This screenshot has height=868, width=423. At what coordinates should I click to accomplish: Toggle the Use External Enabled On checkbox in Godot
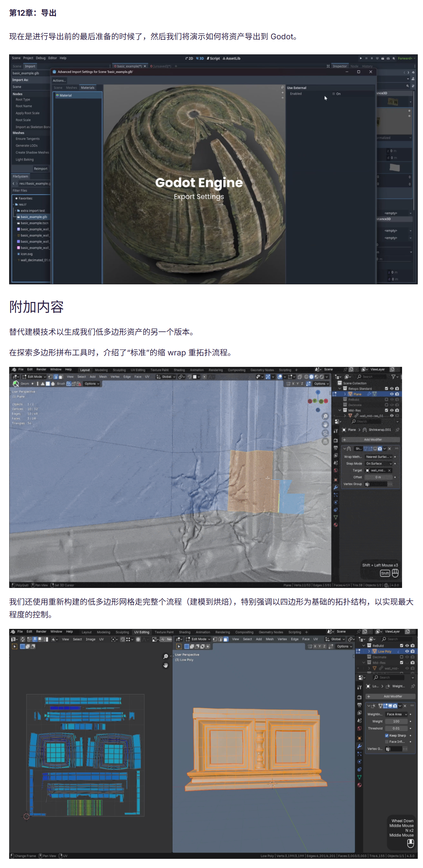pyautogui.click(x=334, y=94)
